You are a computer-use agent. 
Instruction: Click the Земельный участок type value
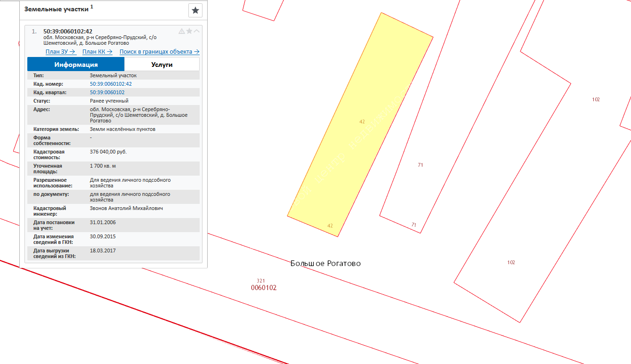coord(113,75)
